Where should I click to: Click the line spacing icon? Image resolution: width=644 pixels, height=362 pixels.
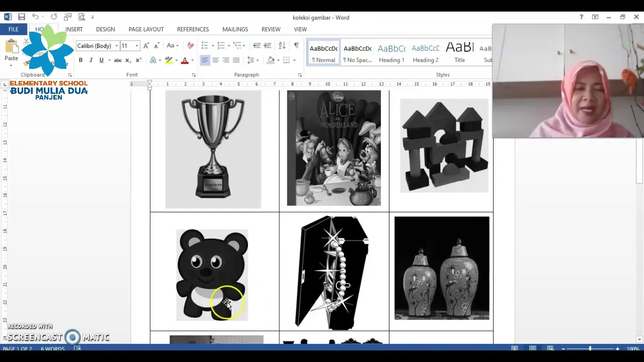click(x=251, y=60)
